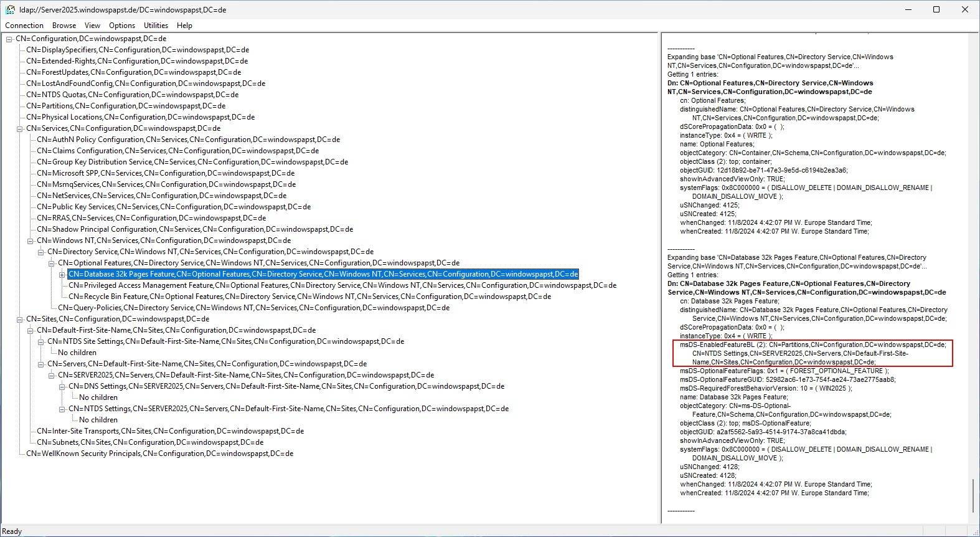Select CN=WellKnown Security Principals entry
This screenshot has width=980, height=537.
159,454
